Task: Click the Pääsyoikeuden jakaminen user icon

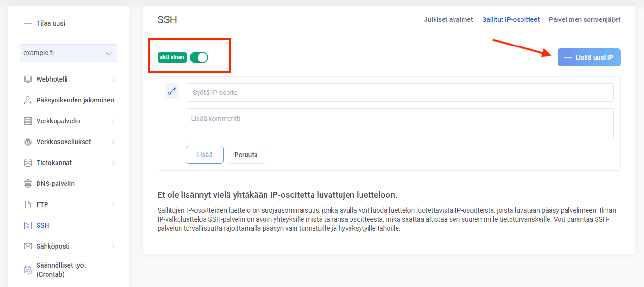Action: point(28,100)
